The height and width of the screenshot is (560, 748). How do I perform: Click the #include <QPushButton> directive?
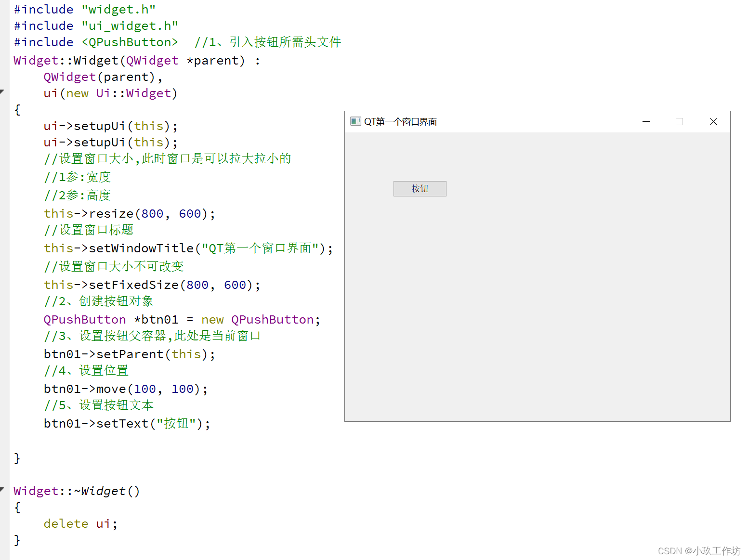click(x=96, y=42)
